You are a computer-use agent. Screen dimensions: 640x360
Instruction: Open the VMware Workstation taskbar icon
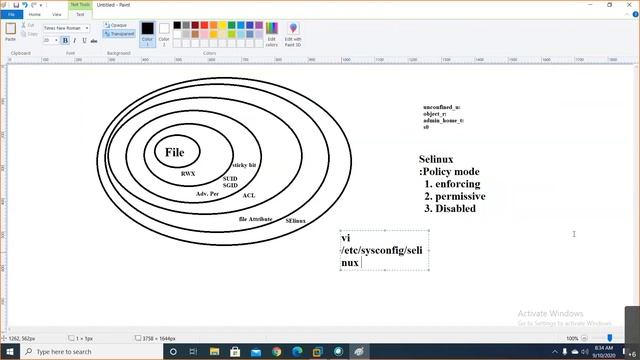(318, 351)
